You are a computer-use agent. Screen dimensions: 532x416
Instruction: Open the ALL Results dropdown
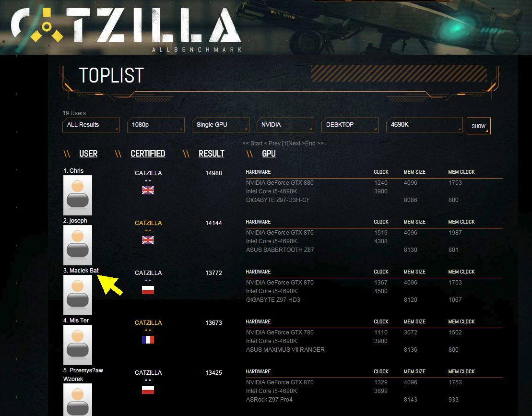coord(91,125)
